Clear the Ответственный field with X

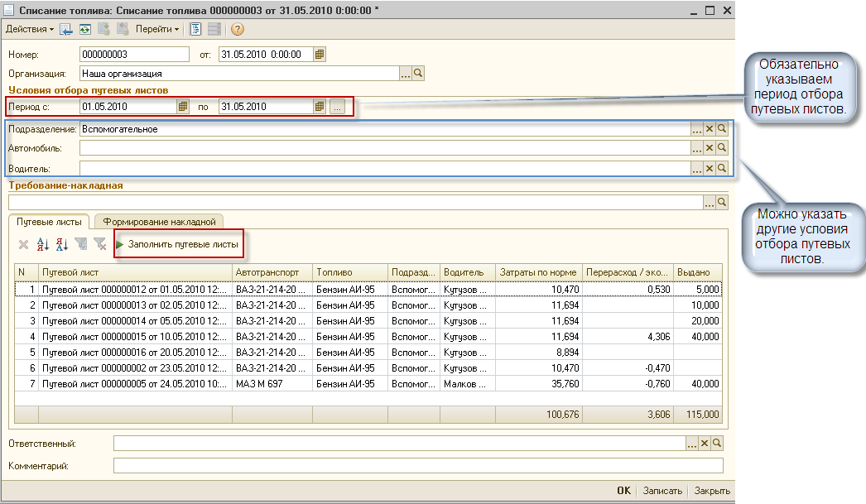coord(705,444)
